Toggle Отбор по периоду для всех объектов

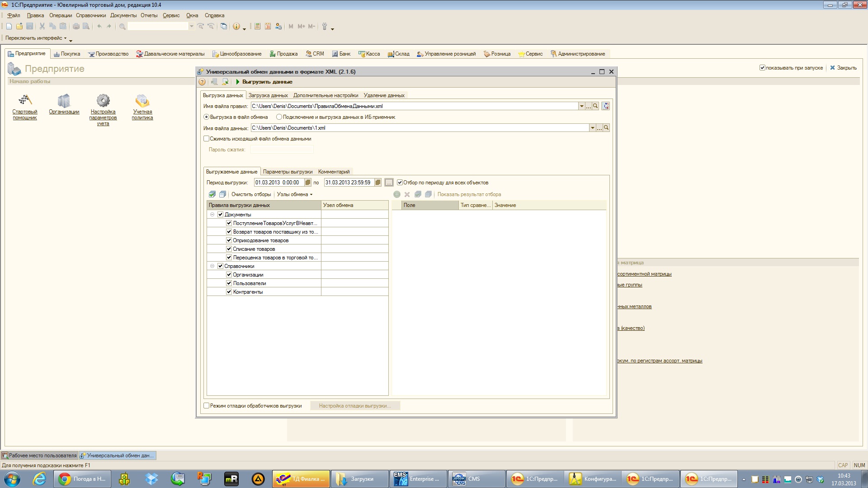click(x=400, y=183)
